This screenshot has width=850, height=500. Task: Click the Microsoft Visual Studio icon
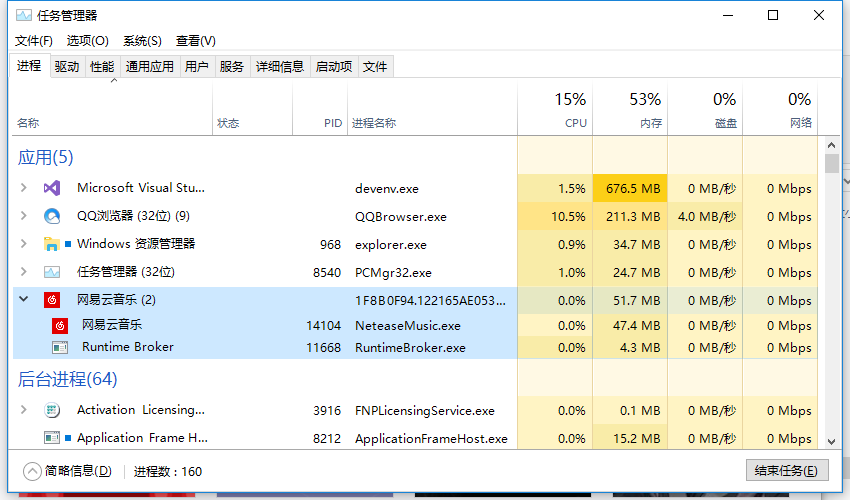coord(52,188)
